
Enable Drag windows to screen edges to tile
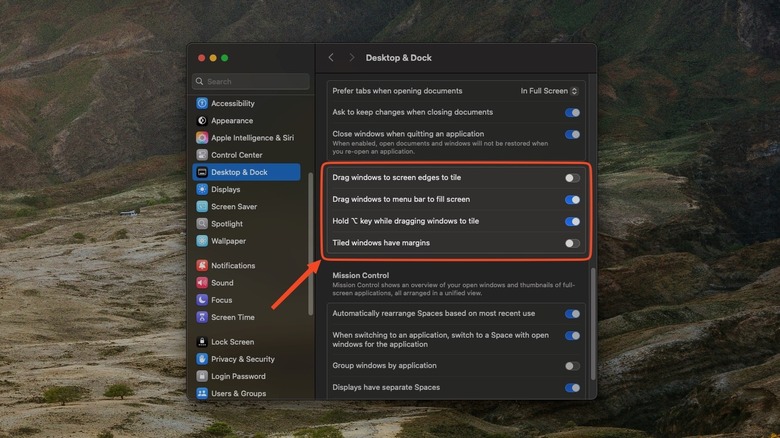(572, 178)
